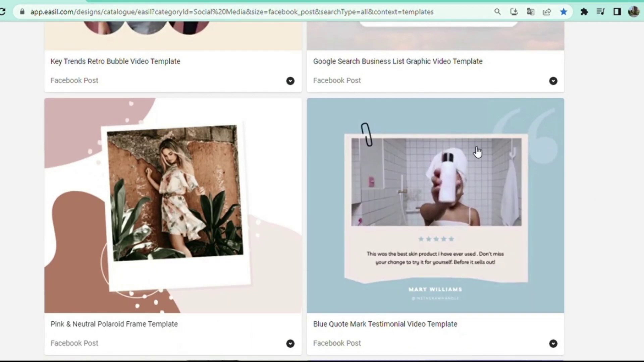Expand options for Key Trends Retro Bubble template
Screen dimensions: 644x362
click(290, 81)
